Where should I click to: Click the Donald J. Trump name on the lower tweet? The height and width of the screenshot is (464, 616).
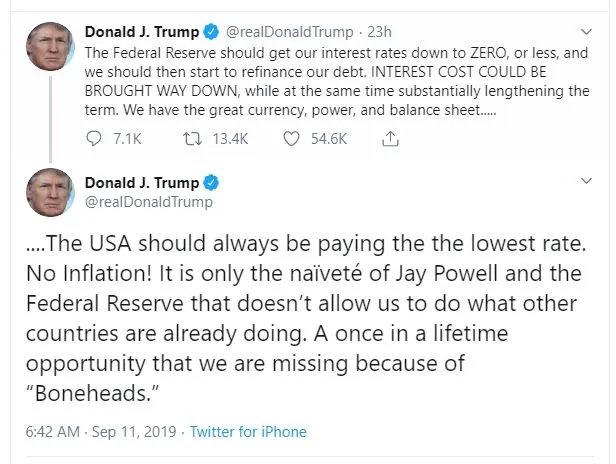(x=142, y=183)
